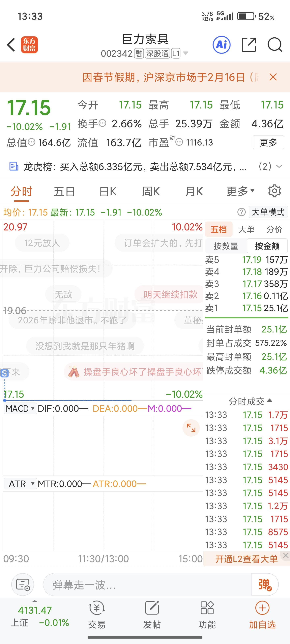Close the 春节假期 notice banner
This screenshot has height=644, width=290.
coord(273,77)
